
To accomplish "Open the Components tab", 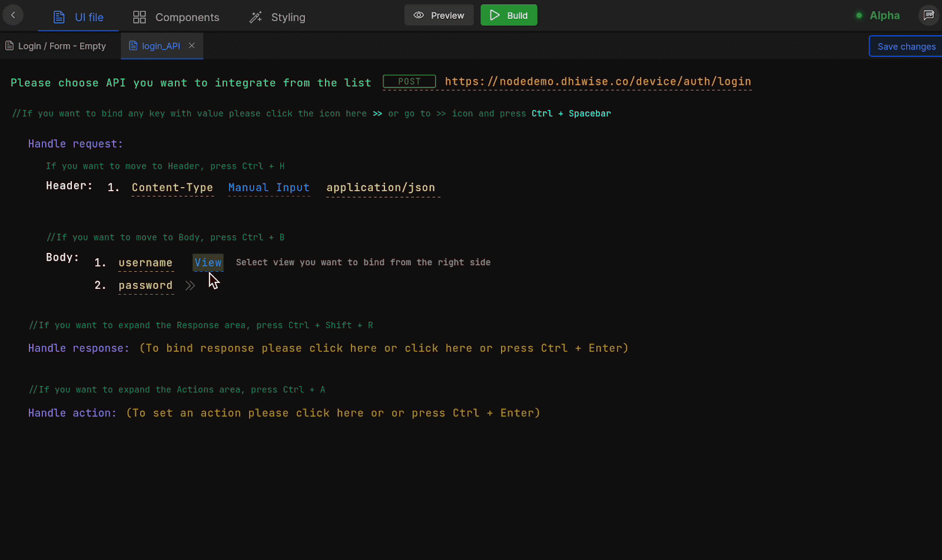I will tap(176, 17).
